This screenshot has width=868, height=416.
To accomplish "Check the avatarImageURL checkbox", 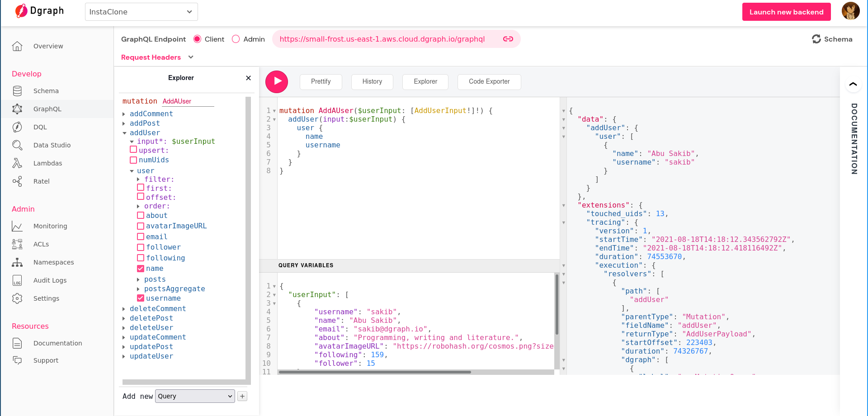I will point(141,226).
